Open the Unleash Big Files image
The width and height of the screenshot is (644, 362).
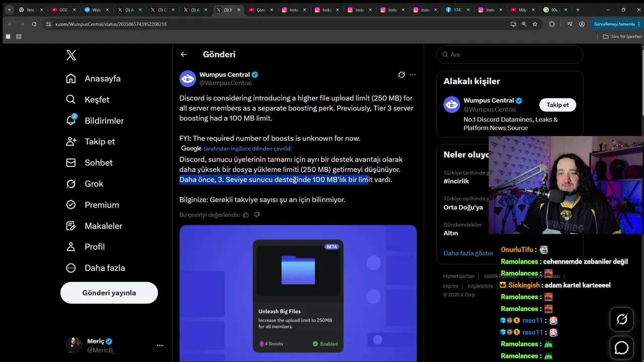pos(298,293)
